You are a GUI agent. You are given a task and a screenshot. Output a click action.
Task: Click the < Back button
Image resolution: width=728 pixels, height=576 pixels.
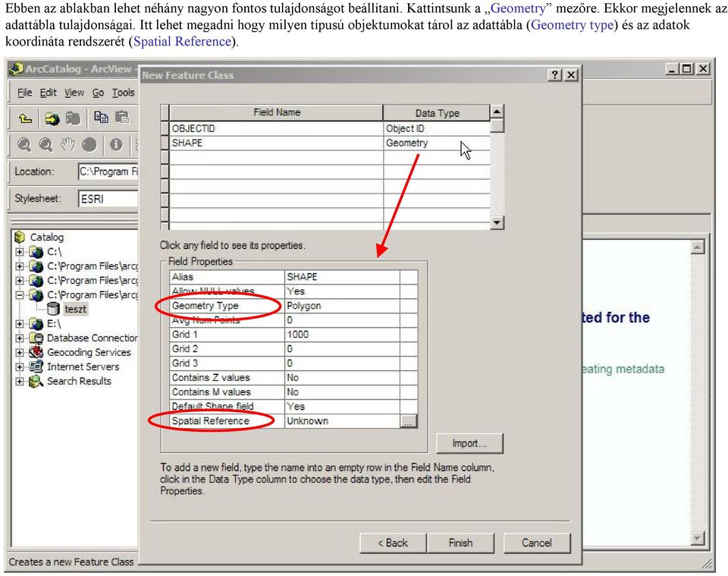pyautogui.click(x=393, y=543)
